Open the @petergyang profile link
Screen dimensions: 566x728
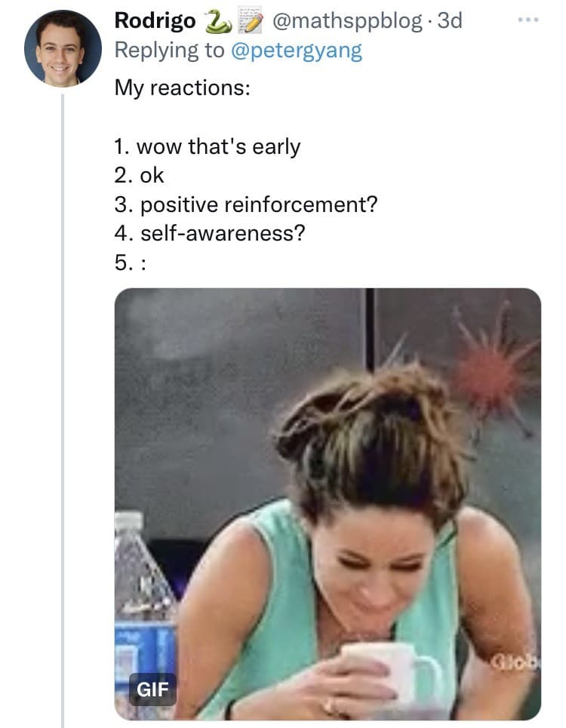(x=296, y=50)
